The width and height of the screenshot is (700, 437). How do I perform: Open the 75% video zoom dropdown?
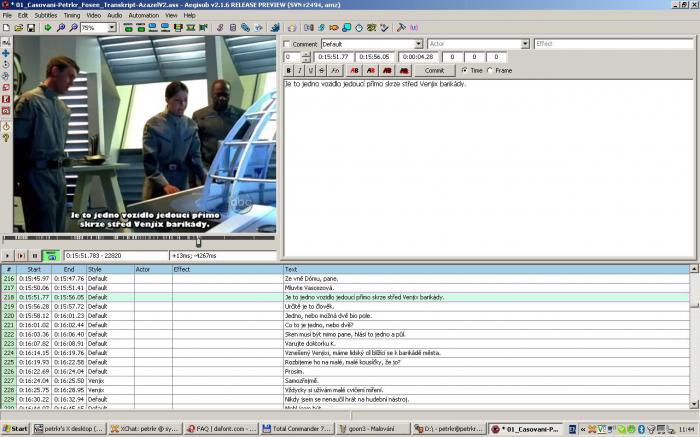click(x=112, y=28)
